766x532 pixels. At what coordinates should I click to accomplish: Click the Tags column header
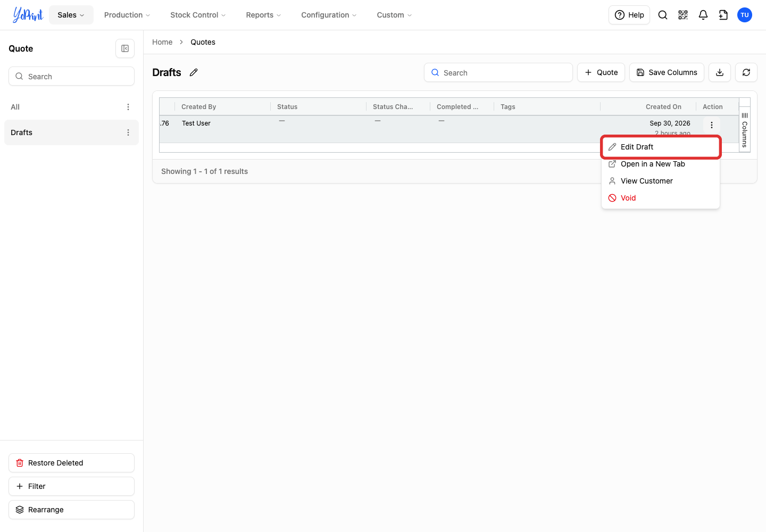(547, 107)
